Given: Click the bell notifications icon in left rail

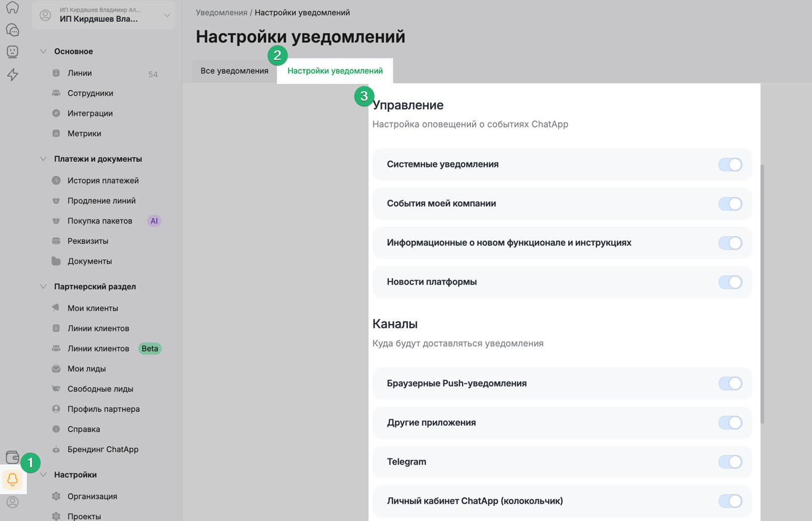Looking at the screenshot, I should click(x=12, y=480).
